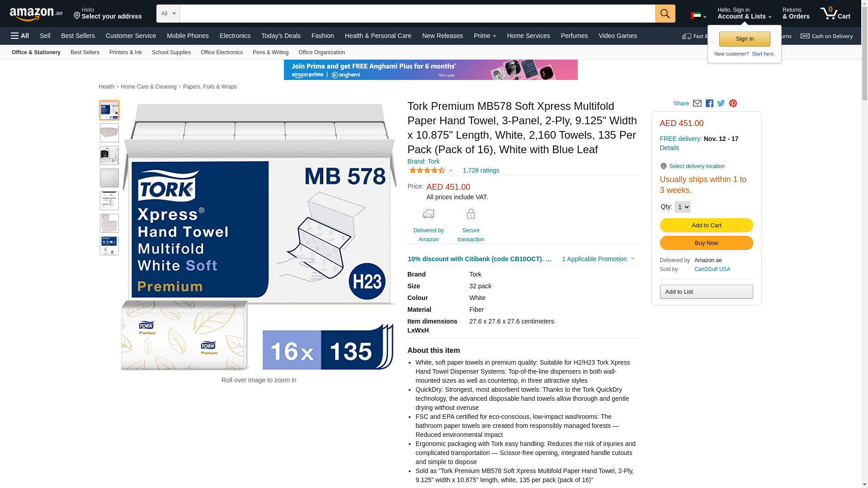
Task: Click inside the Amazon search field
Action: point(417,14)
